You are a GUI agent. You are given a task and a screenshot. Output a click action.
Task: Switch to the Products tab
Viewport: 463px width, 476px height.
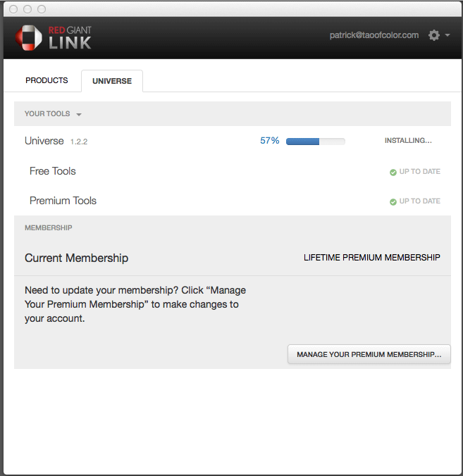click(47, 80)
